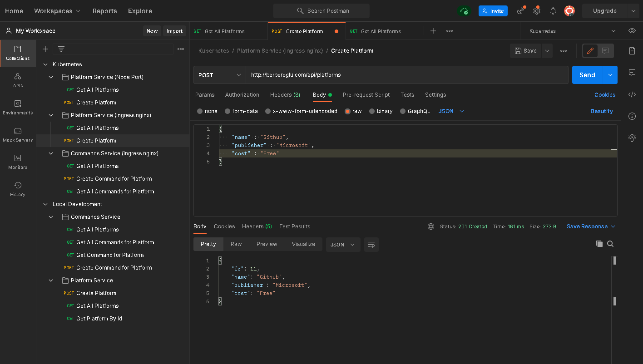Open the Kubernetes environment selector
The image size is (643, 364).
[572, 31]
